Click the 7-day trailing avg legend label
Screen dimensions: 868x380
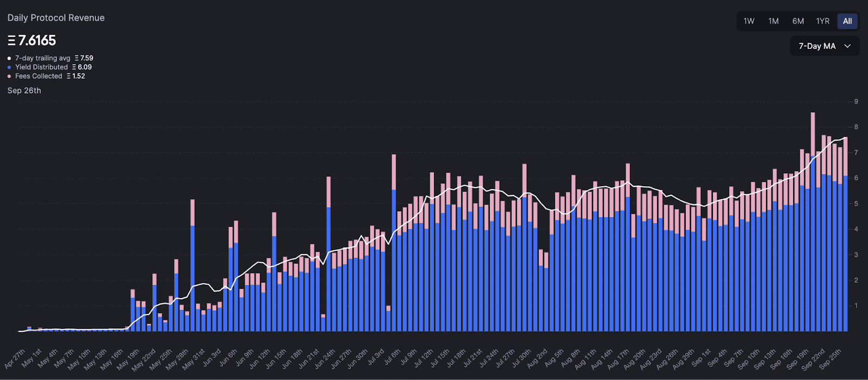43,58
